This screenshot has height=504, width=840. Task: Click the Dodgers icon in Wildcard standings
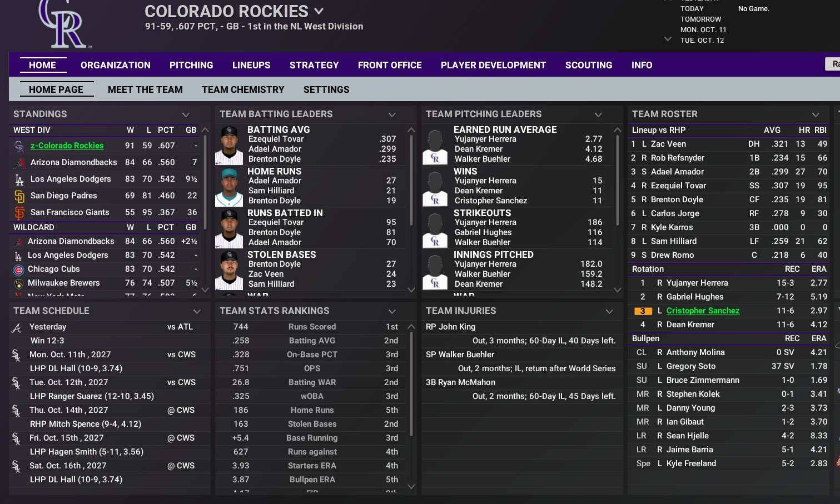[x=18, y=256]
